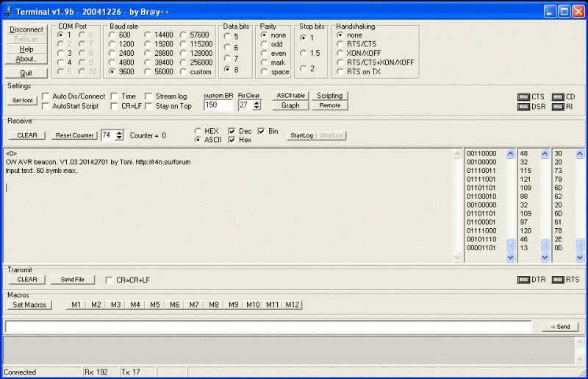
Task: Click the custom BR input field
Action: 218,105
